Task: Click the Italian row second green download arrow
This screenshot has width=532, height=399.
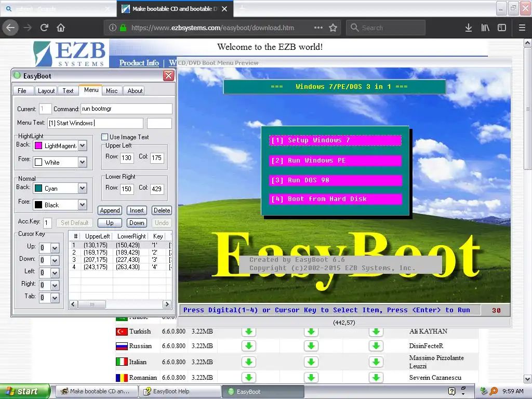Action: tap(311, 362)
